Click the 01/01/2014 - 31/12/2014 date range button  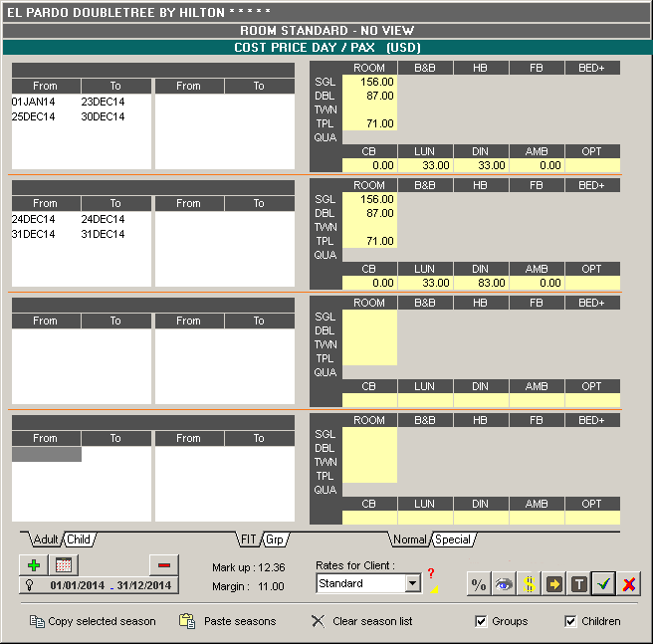coord(99,585)
